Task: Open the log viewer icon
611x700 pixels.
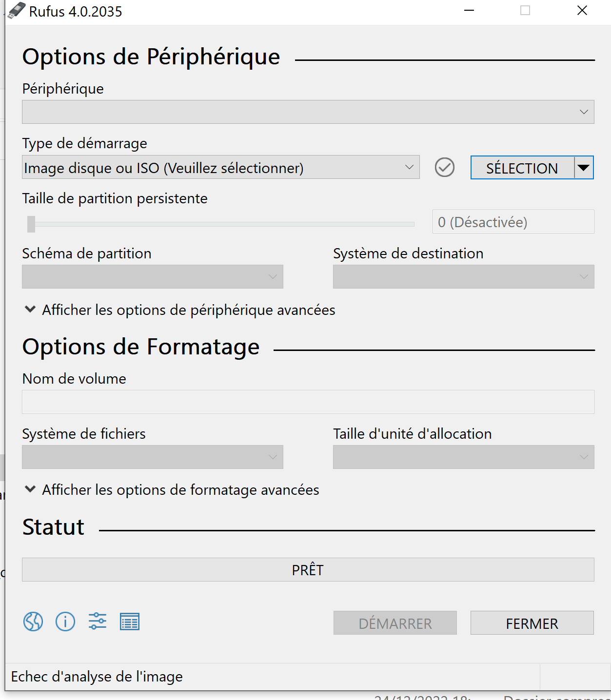Action: (x=130, y=622)
